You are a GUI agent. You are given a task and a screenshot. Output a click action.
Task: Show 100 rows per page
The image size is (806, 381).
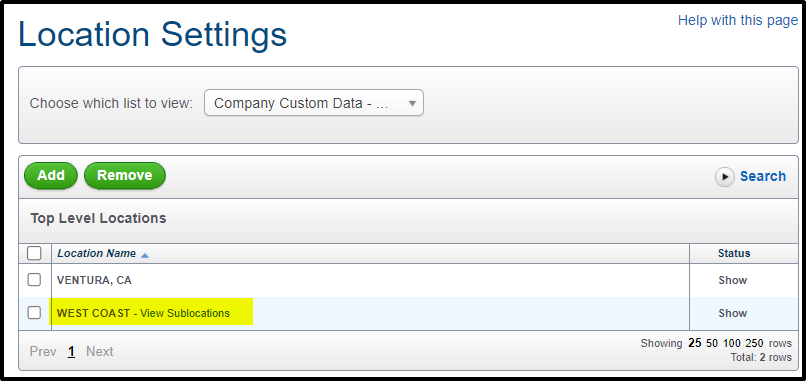coord(731,343)
